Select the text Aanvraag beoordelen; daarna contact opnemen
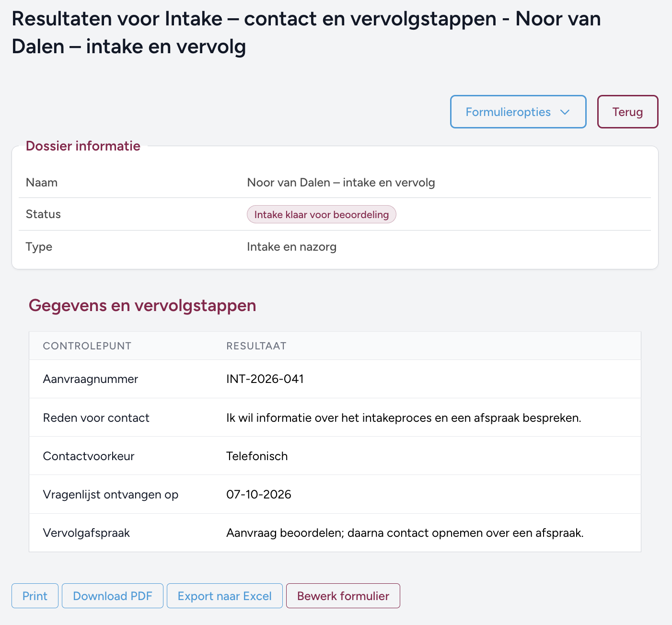 click(x=405, y=533)
